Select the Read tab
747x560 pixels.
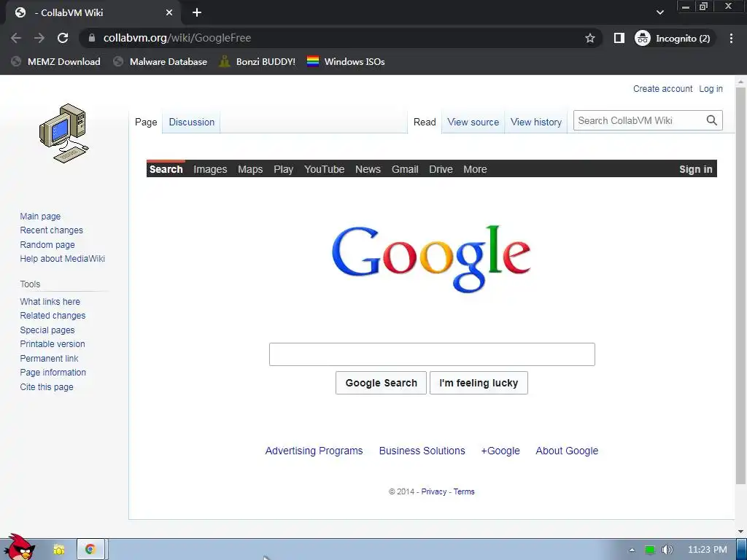click(425, 122)
